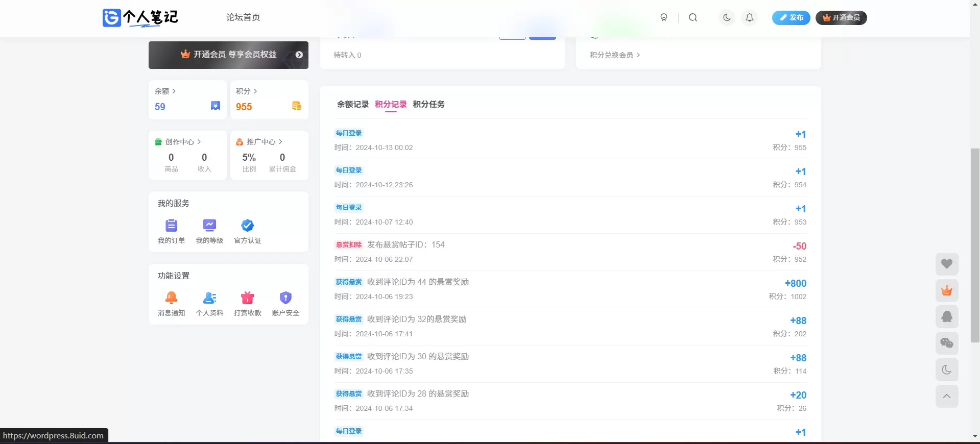The width and height of the screenshot is (980, 444).
Task: Click the 商品 count stat
Action: click(171, 162)
